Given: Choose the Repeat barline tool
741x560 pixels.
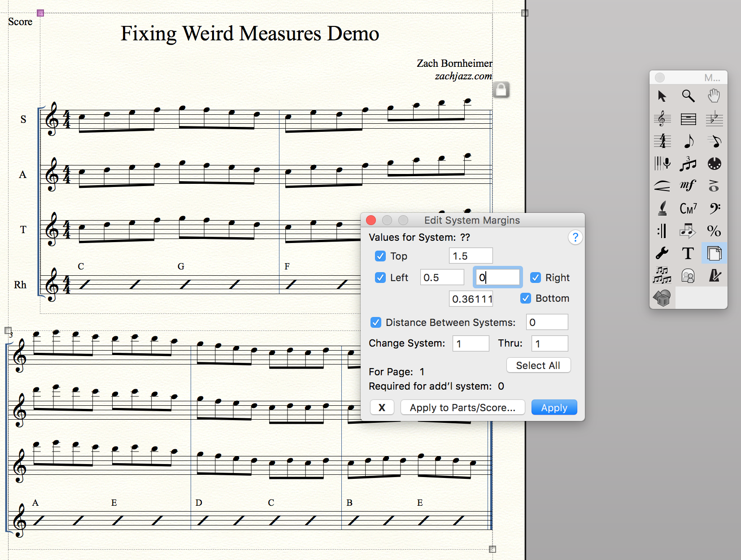Looking at the screenshot, I should pyautogui.click(x=662, y=231).
